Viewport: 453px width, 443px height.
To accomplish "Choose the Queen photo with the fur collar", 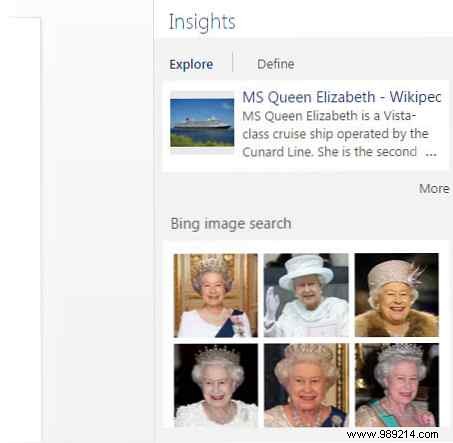I will click(397, 295).
